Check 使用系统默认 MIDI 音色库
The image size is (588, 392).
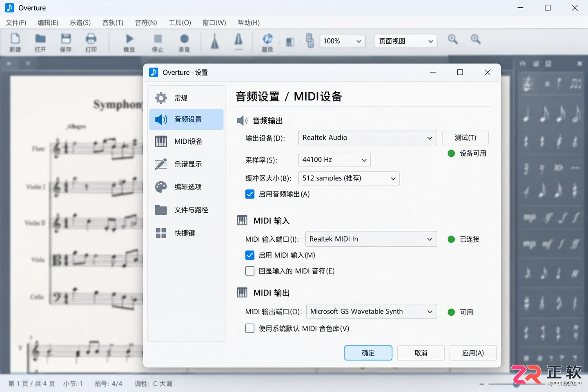pyautogui.click(x=250, y=328)
